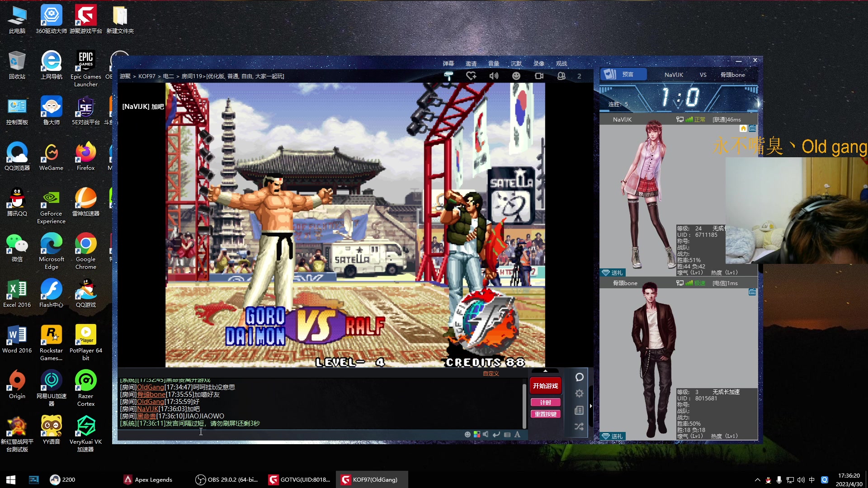Click the KOF97 breadcrumb in room path
Screen dimensions: 868x488
[x=147, y=76]
